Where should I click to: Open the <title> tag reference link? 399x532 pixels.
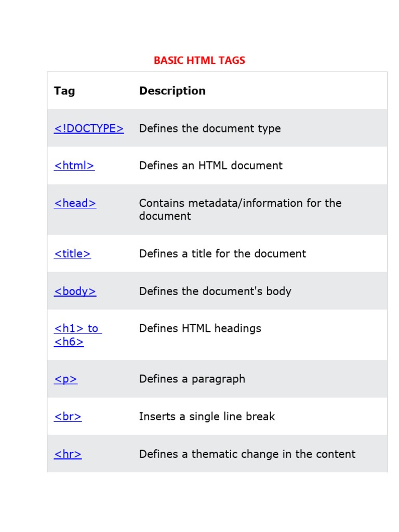[73, 254]
